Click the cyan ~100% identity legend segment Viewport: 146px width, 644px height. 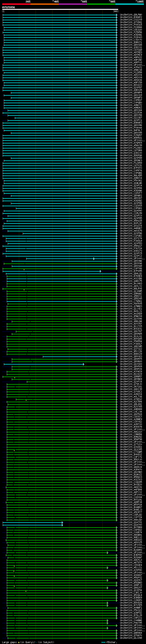point(130,4)
